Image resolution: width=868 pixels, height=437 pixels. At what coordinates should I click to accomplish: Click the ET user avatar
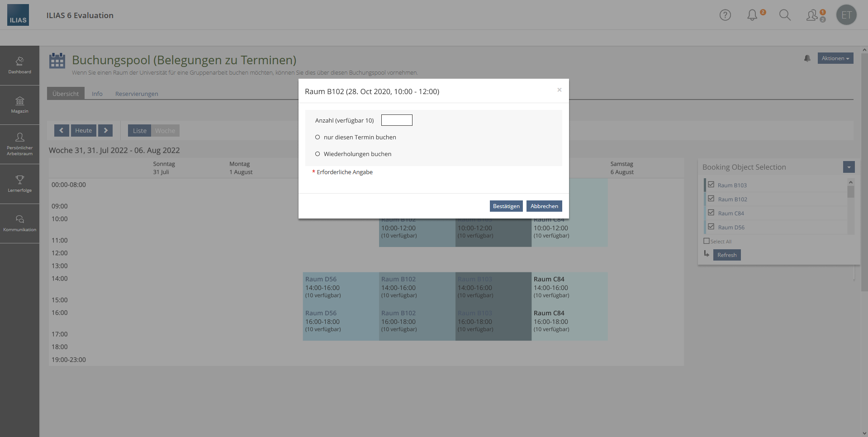coord(846,15)
